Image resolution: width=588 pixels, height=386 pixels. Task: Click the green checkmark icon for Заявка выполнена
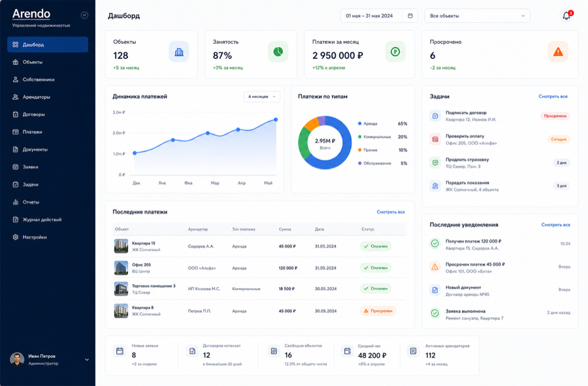434,313
